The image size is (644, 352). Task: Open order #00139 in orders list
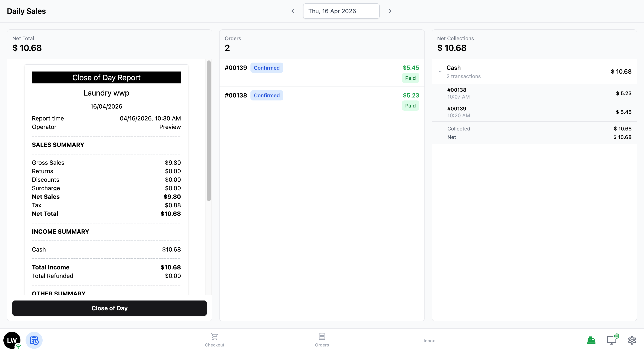click(x=322, y=73)
